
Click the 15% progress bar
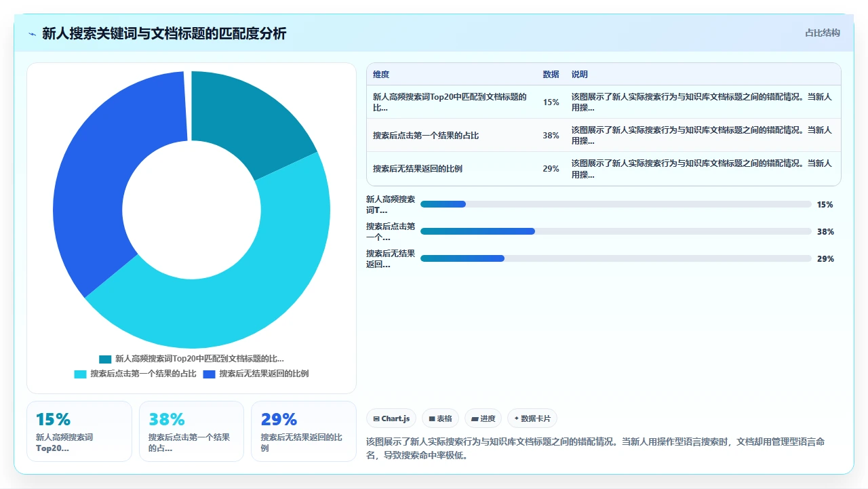[x=616, y=204]
